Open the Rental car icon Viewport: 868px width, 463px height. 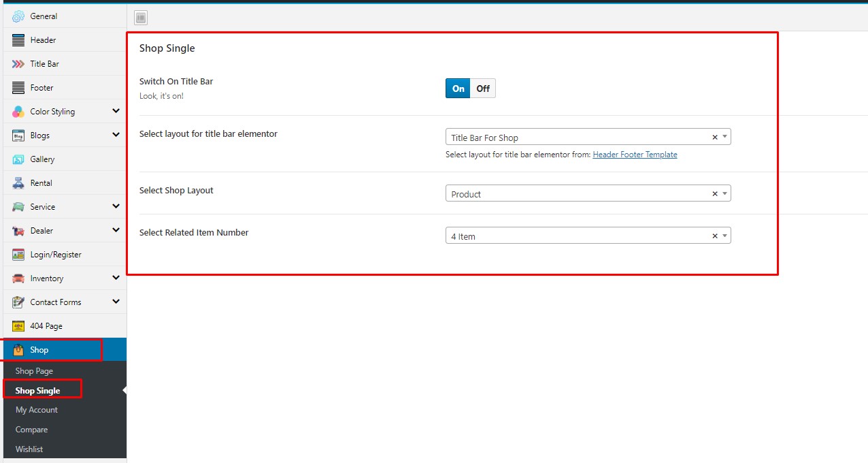pos(18,183)
